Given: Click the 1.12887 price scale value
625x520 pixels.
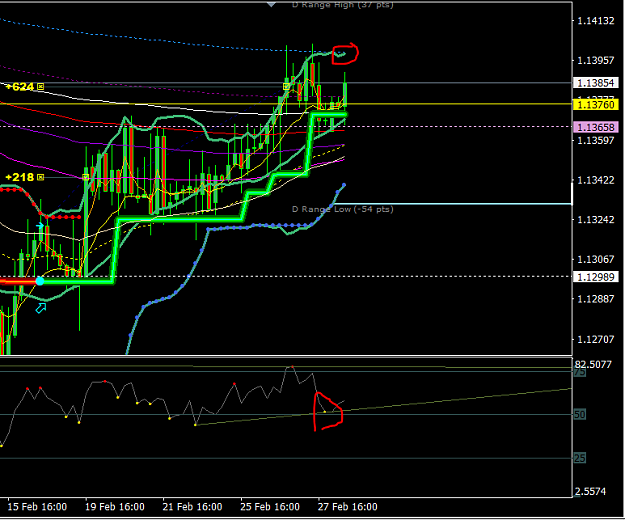Looking at the screenshot, I should point(596,299).
